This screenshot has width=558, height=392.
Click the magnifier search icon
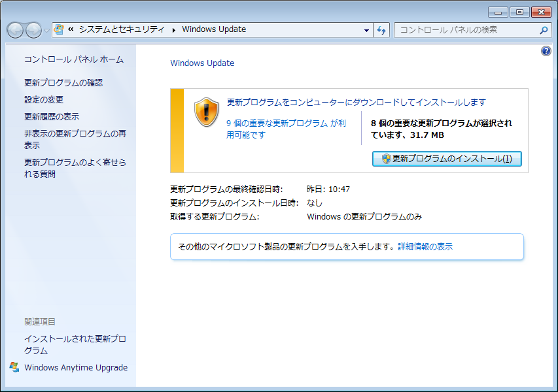point(544,30)
